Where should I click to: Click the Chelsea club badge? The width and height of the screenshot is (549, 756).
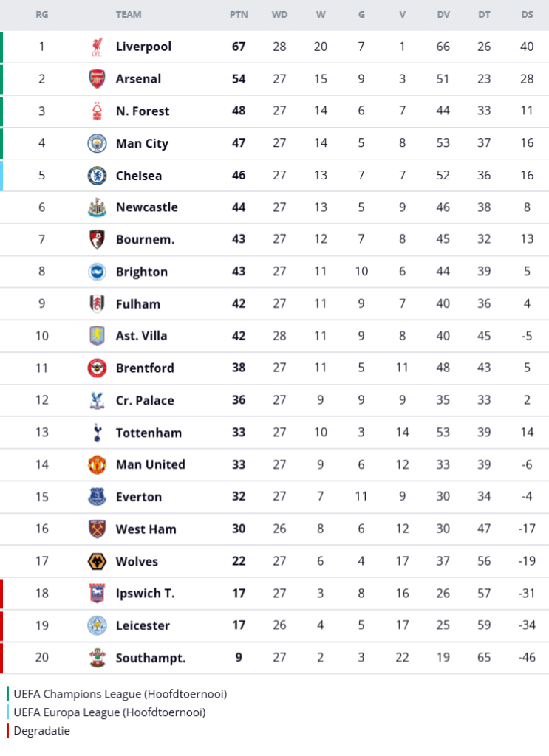click(97, 176)
